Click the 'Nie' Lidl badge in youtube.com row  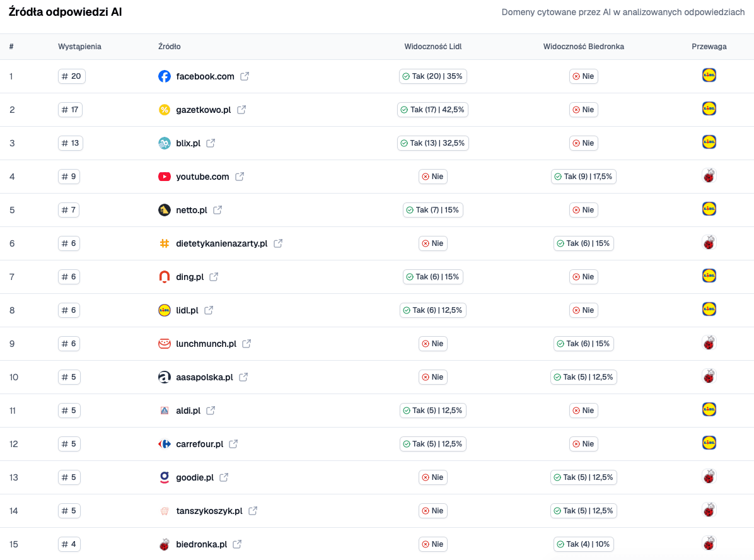coord(432,177)
